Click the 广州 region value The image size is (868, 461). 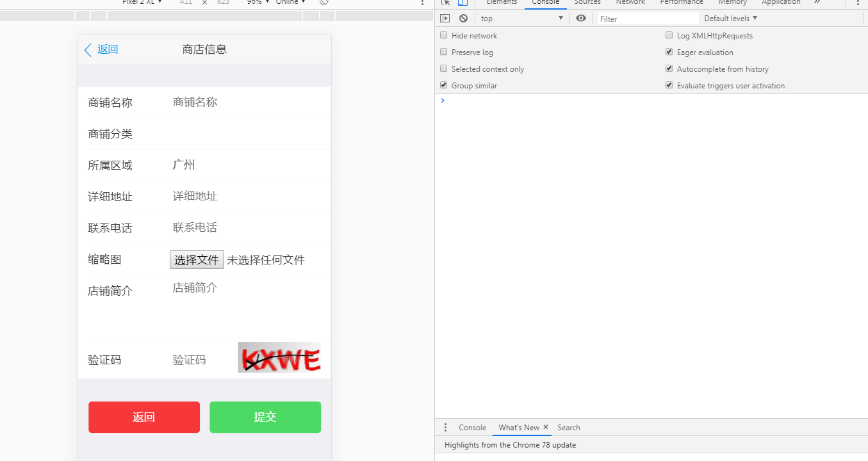pyautogui.click(x=184, y=165)
